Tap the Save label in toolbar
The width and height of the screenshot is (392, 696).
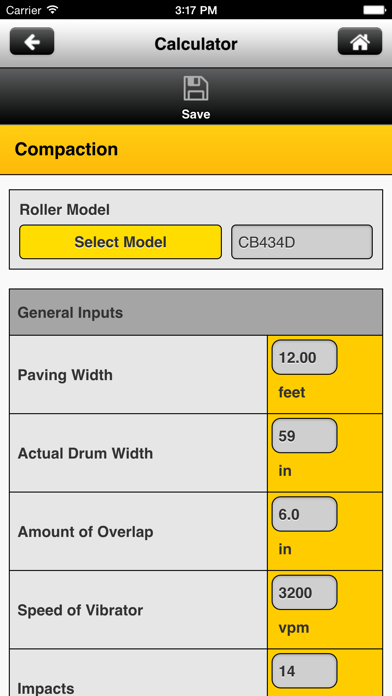pyautogui.click(x=196, y=114)
